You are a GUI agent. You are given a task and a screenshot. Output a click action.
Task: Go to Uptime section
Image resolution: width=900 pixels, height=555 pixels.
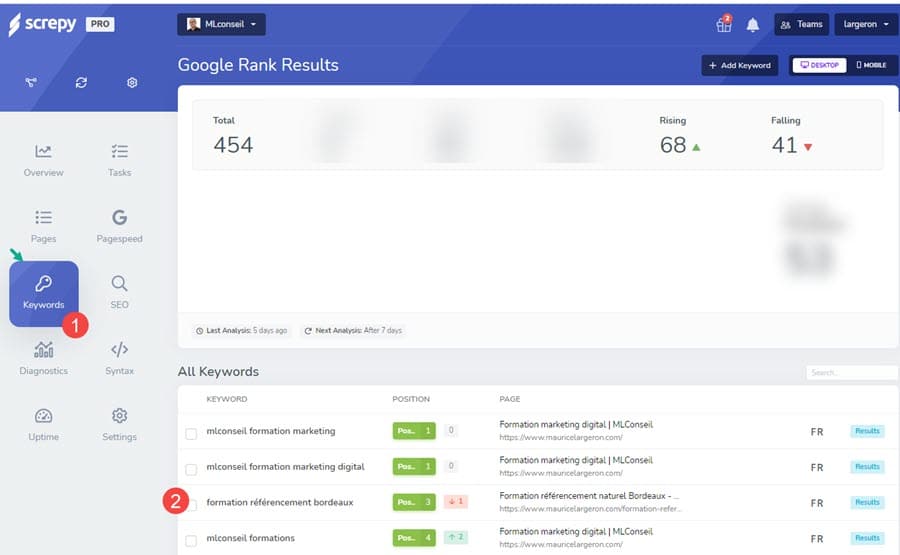coord(44,425)
